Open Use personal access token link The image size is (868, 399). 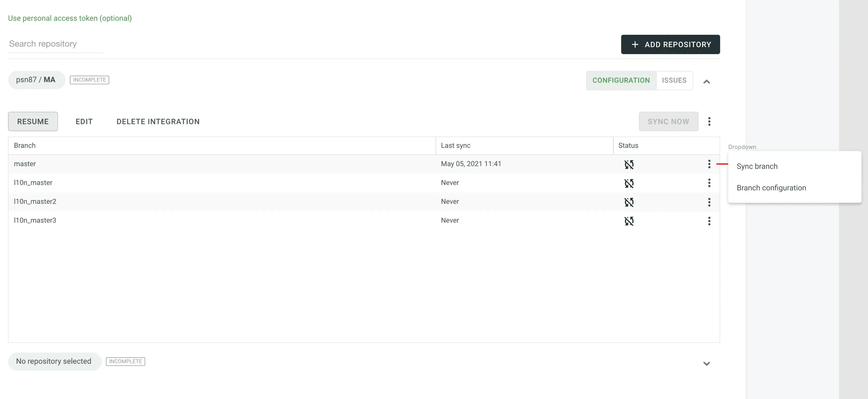pyautogui.click(x=70, y=18)
